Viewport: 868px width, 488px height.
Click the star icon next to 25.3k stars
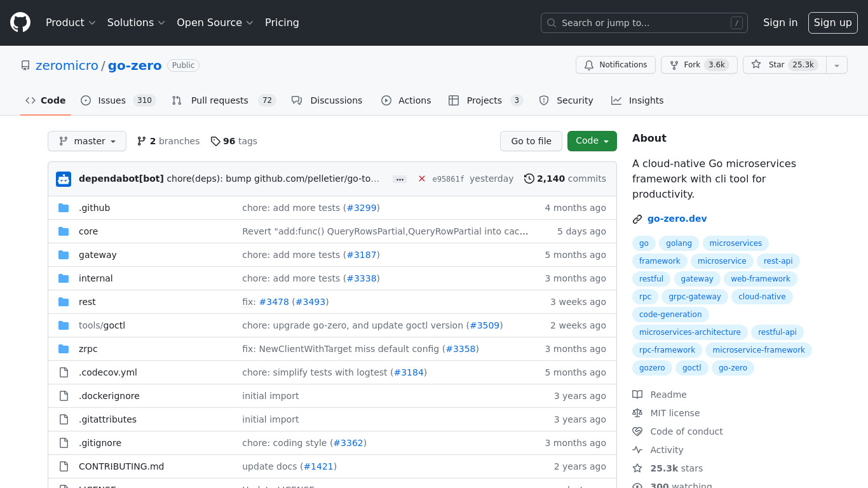pos(637,468)
